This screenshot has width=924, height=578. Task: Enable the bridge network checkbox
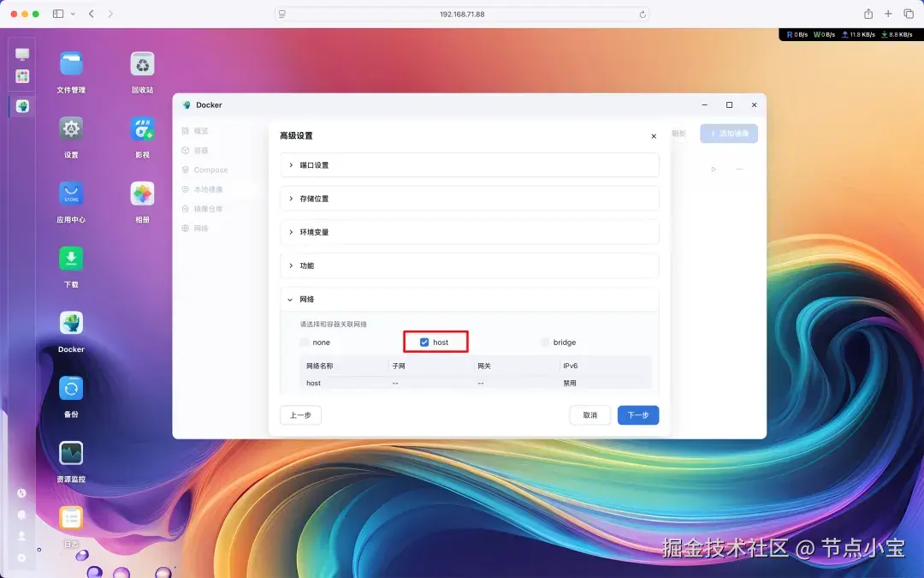tap(545, 342)
